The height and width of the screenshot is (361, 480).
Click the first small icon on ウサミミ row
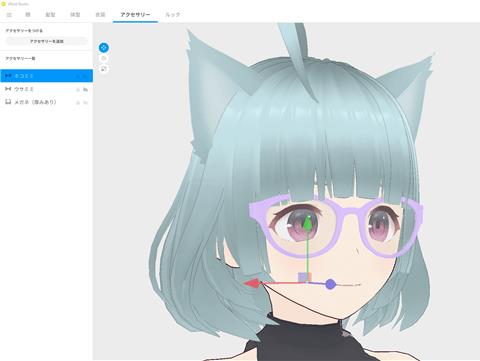click(78, 89)
